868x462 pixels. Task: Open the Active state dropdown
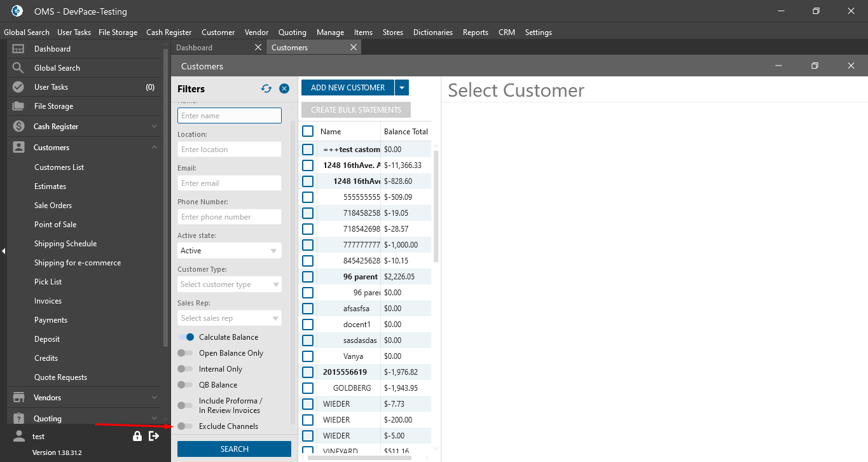[229, 251]
